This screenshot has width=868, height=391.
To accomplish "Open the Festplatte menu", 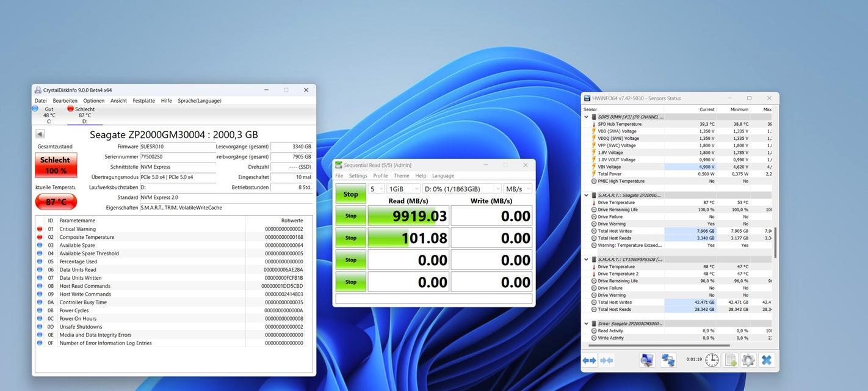I will coord(144,101).
